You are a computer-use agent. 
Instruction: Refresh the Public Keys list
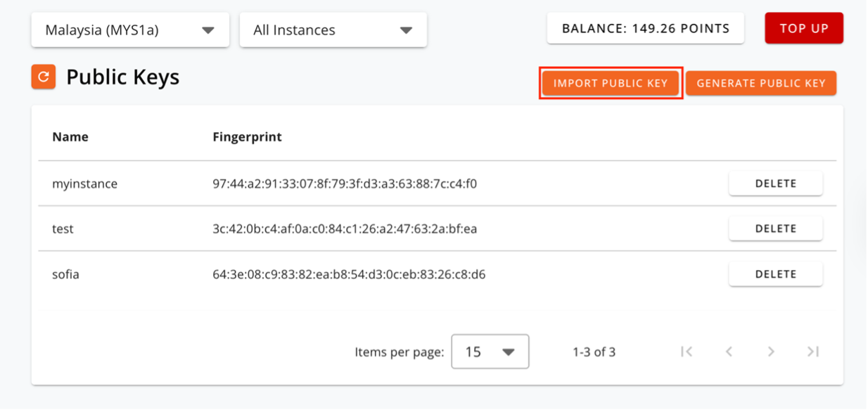coord(44,77)
